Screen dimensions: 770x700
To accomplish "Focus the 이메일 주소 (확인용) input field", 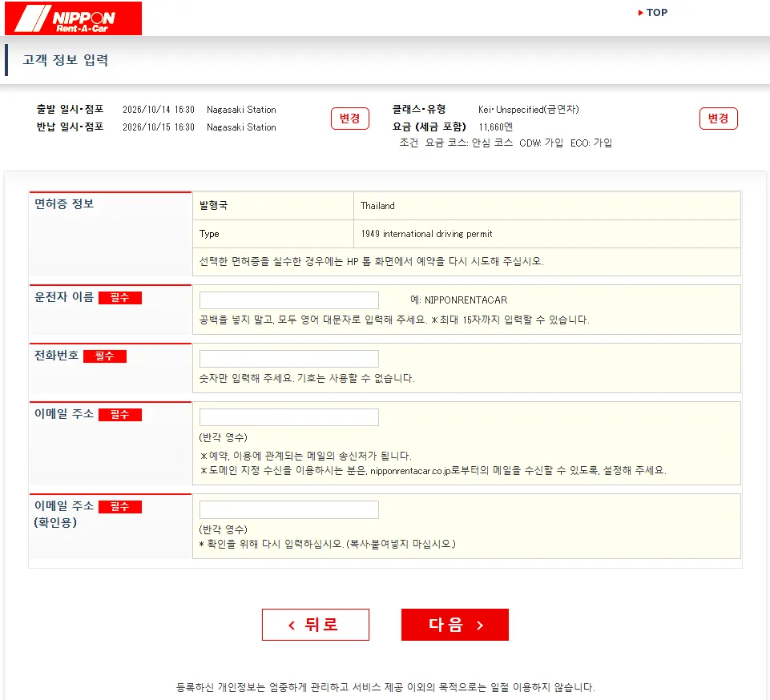I will point(288,509).
